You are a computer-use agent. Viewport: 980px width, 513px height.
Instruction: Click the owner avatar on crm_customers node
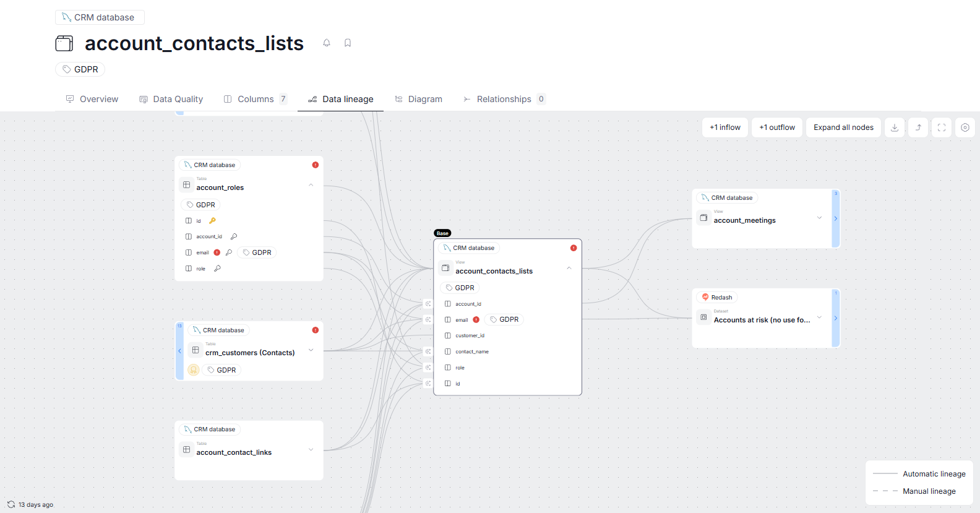pos(194,370)
